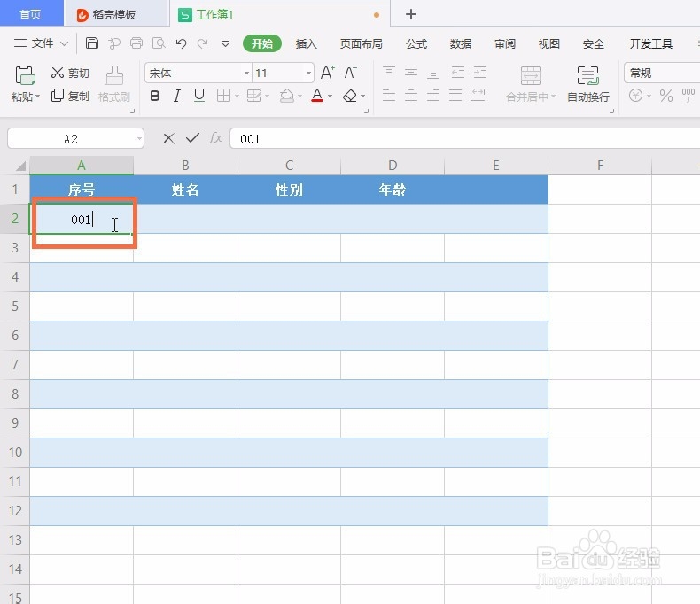700x604 pixels.
Task: Increase font size with A+
Action: (327, 73)
